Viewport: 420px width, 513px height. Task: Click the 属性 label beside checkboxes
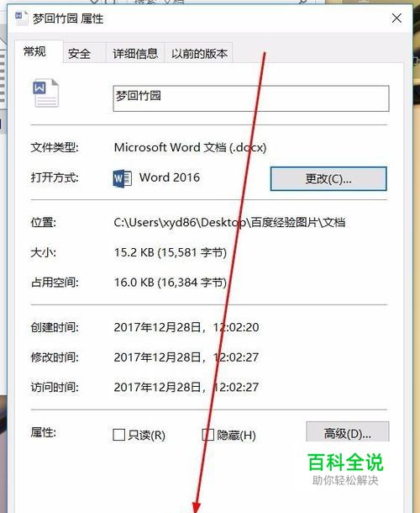pos(44,432)
